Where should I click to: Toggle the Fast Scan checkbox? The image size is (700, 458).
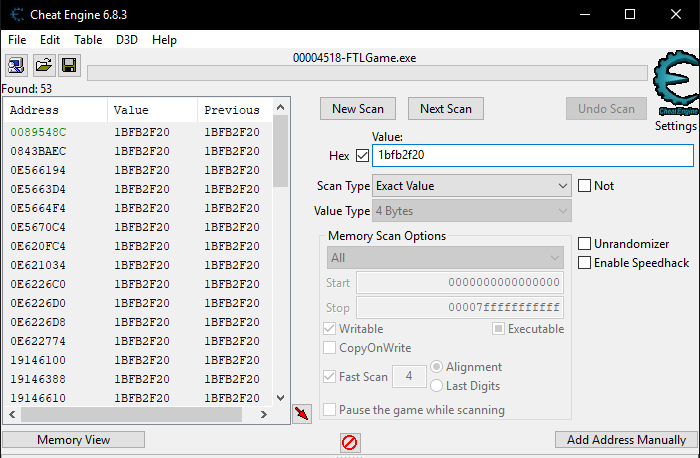pyautogui.click(x=329, y=376)
